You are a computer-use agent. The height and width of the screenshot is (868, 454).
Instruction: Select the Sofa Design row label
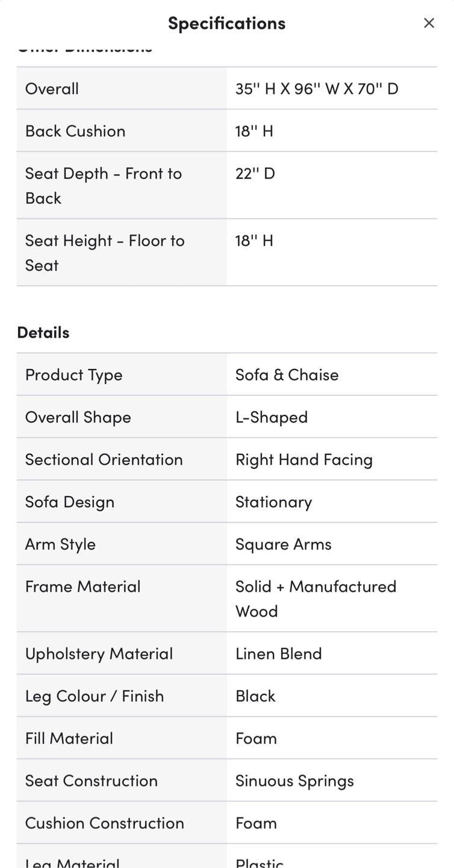point(70,502)
